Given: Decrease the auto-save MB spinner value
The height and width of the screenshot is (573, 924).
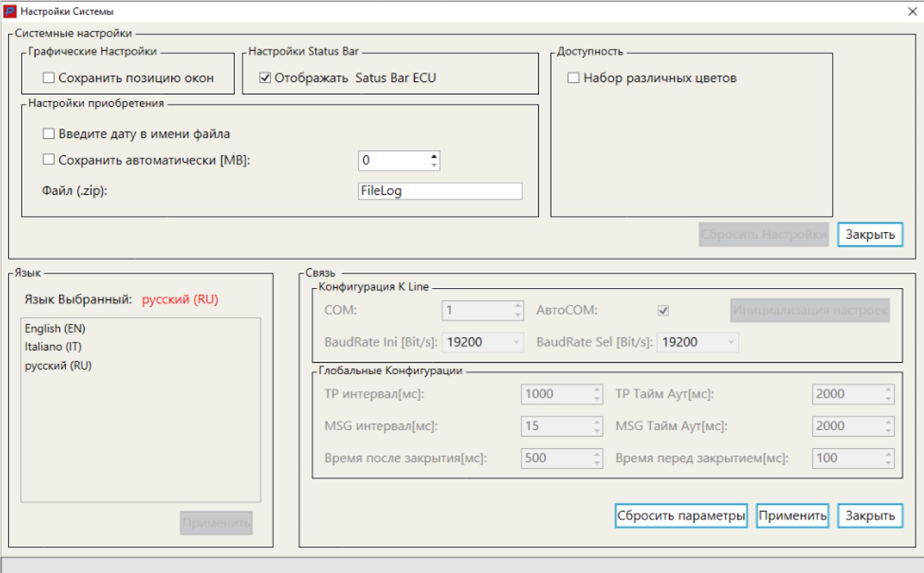Looking at the screenshot, I should pyautogui.click(x=434, y=165).
